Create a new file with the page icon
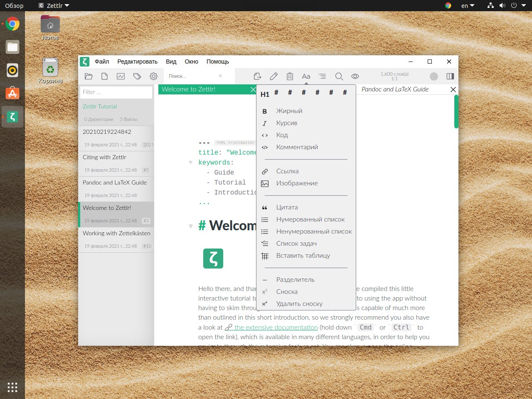The height and width of the screenshot is (399, 532). click(104, 76)
